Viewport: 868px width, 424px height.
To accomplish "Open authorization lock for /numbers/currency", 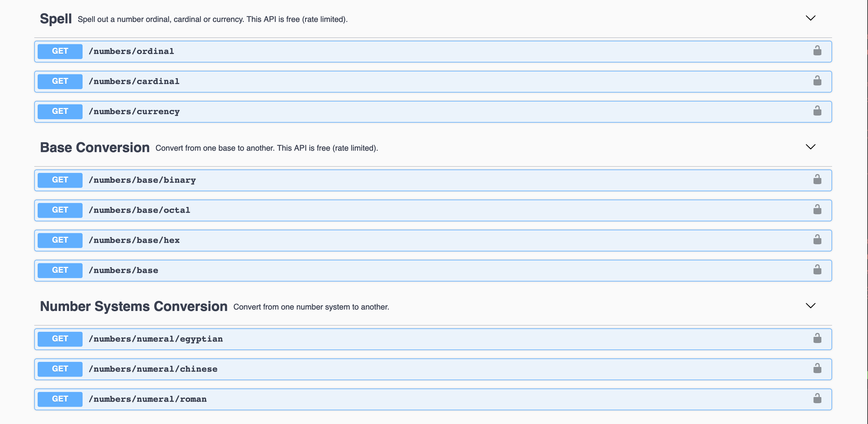I will [817, 111].
